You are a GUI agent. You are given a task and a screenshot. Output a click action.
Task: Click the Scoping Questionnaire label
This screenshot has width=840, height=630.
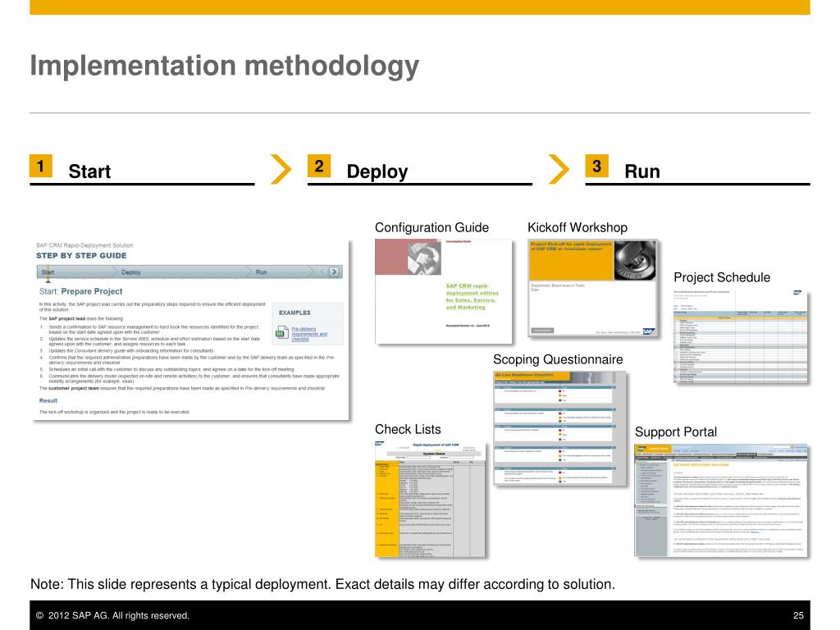[558, 359]
